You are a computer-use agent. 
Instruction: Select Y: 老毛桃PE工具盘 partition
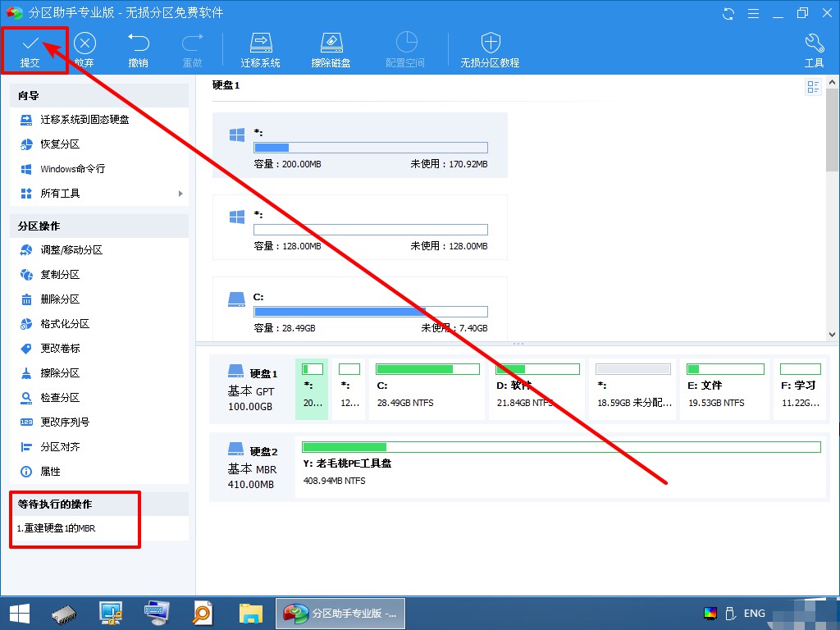tap(561, 467)
